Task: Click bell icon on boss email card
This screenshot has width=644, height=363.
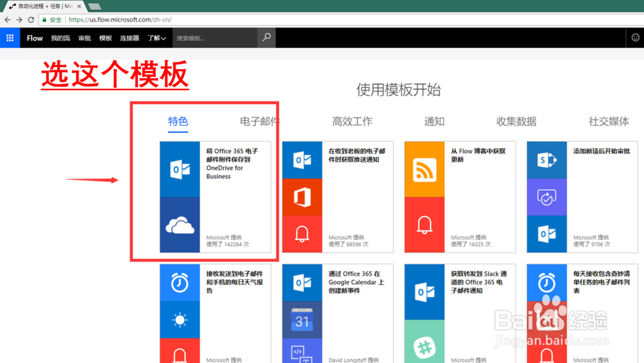Action: click(302, 234)
